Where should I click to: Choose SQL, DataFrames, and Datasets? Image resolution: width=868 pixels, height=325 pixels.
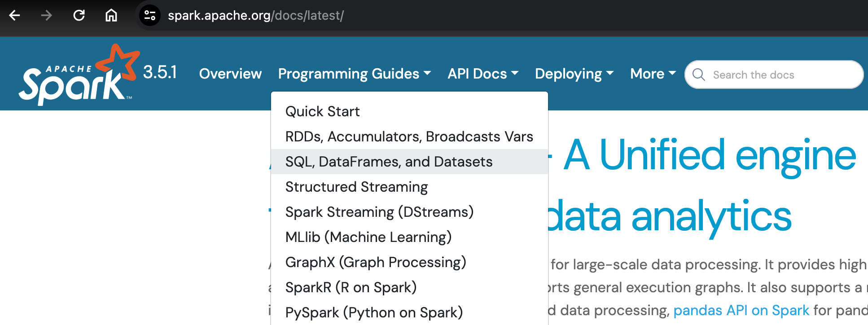click(409, 162)
